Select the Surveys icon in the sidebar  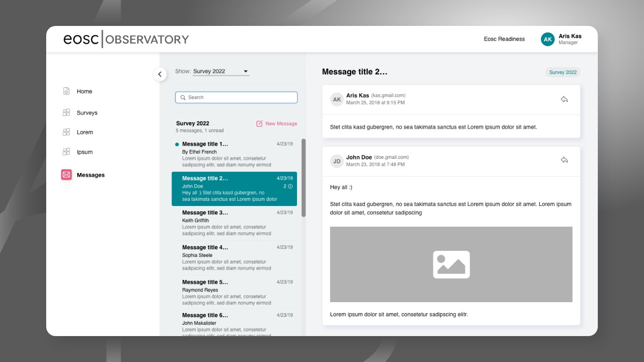(66, 112)
